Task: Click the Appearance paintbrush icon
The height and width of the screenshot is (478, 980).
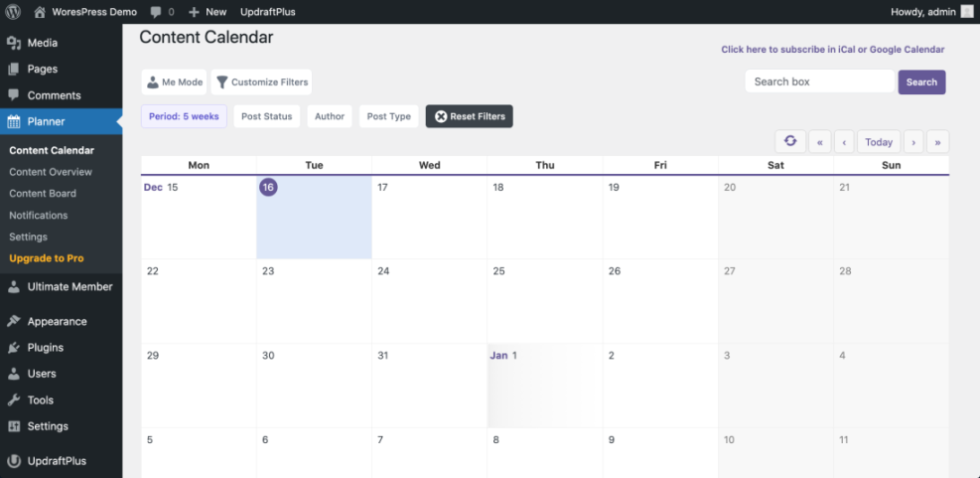Action: click(x=14, y=322)
